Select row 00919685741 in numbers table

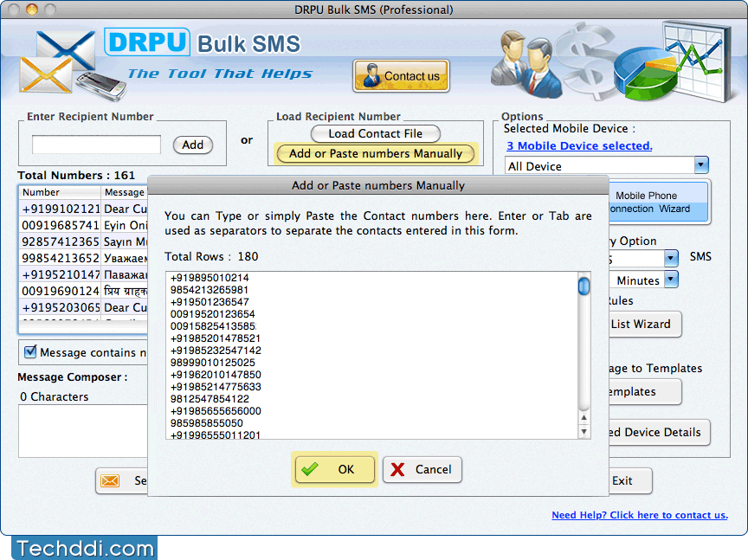coord(84,225)
